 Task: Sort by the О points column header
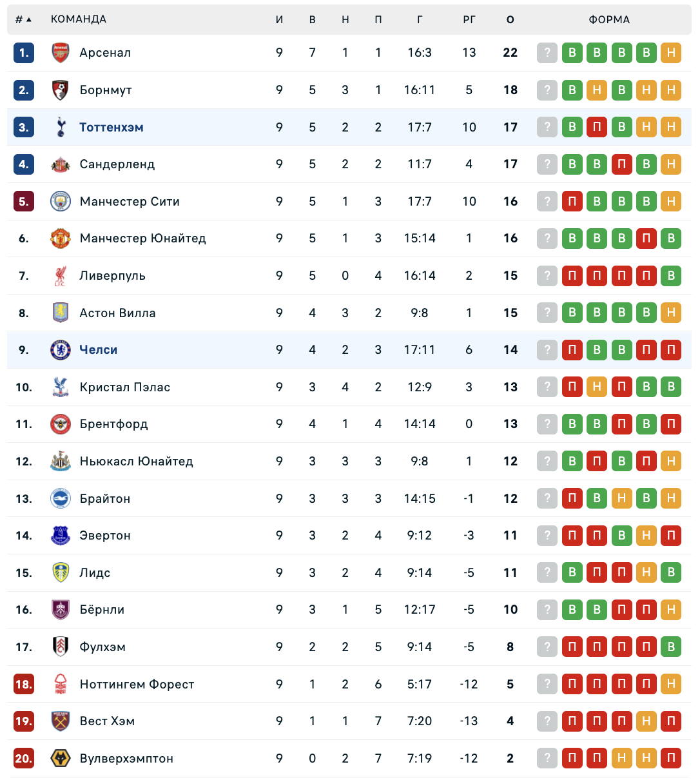tap(510, 20)
